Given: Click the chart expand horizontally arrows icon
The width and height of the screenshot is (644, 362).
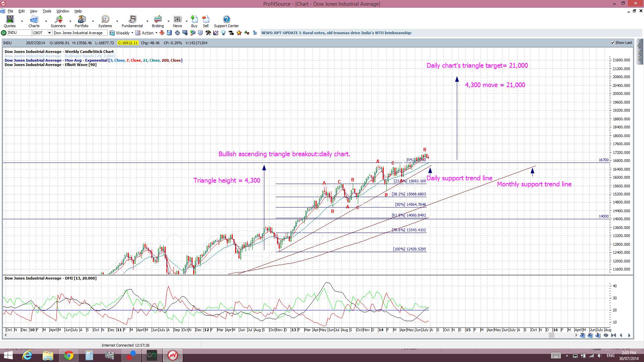Looking at the screenshot, I should point(606,335).
